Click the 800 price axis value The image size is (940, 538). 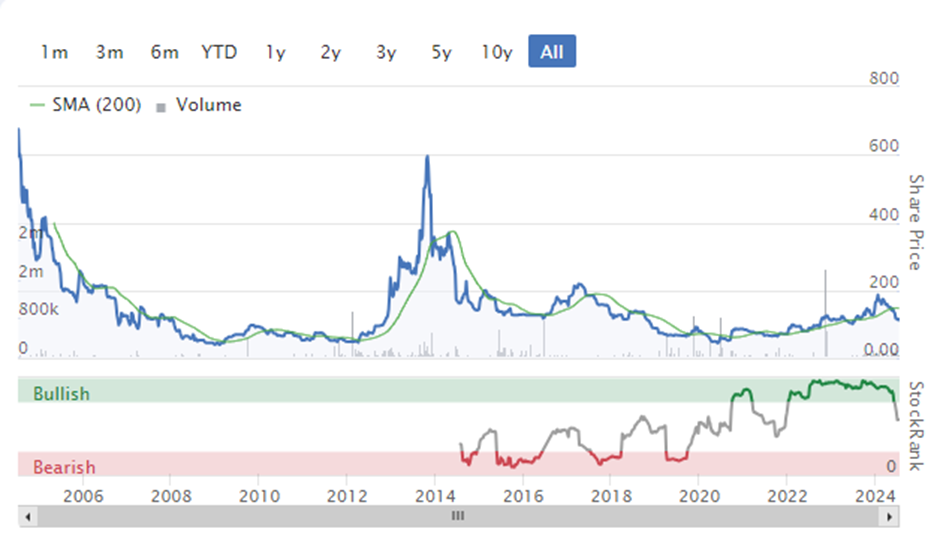click(x=884, y=79)
